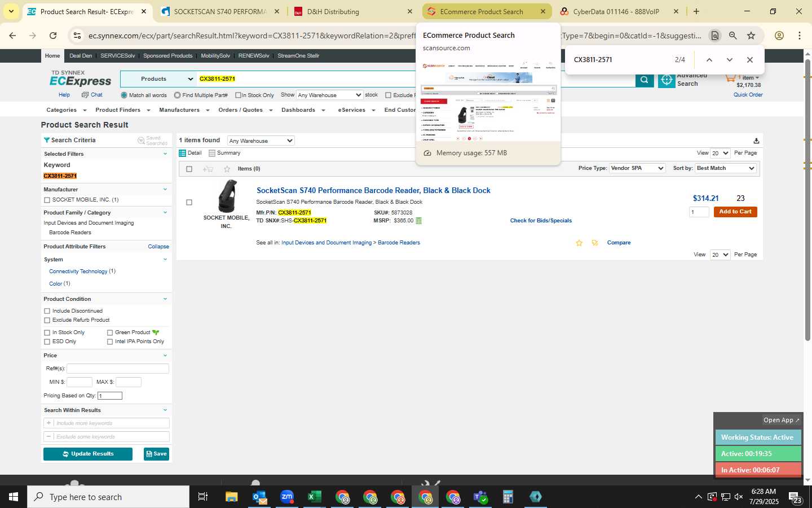Check Include Discontinued
The image size is (812, 508).
47,311
